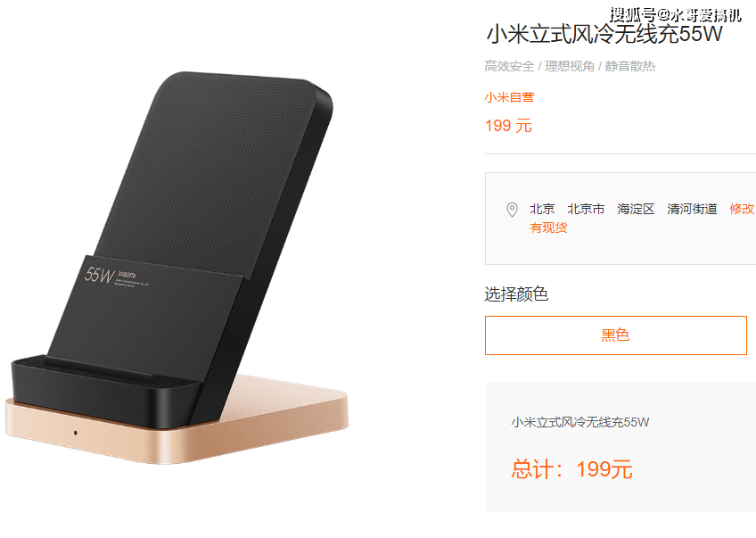Select the 黑色 color option
Image resolution: width=756 pixels, height=538 pixels.
click(616, 335)
